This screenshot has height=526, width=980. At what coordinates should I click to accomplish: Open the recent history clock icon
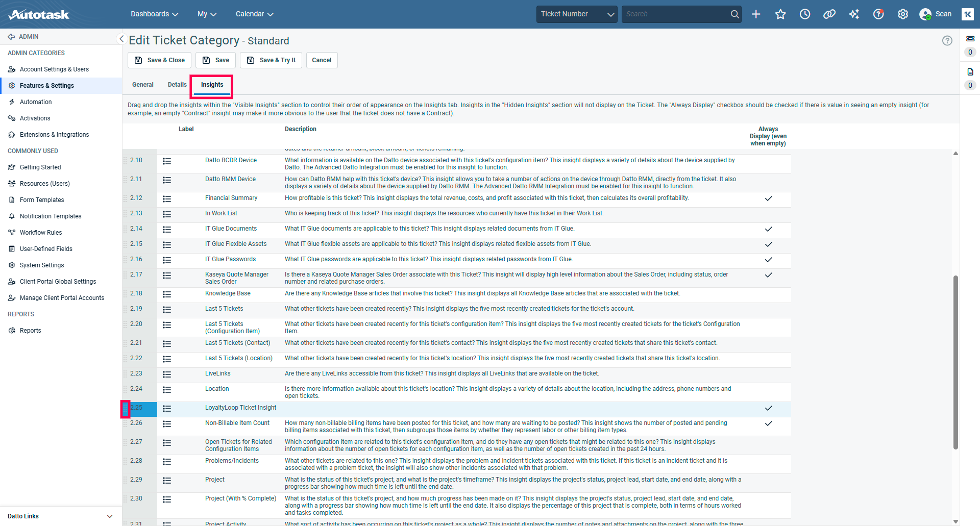pos(805,14)
